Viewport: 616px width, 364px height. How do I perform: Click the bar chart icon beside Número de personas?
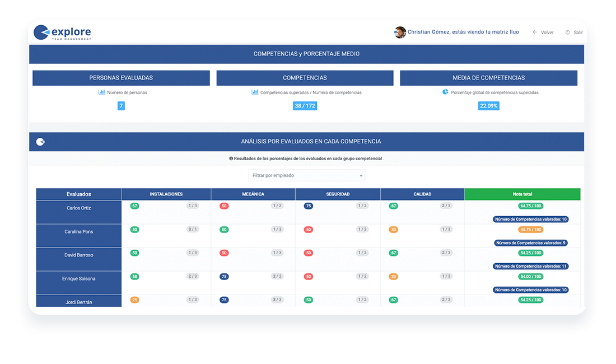pyautogui.click(x=102, y=92)
